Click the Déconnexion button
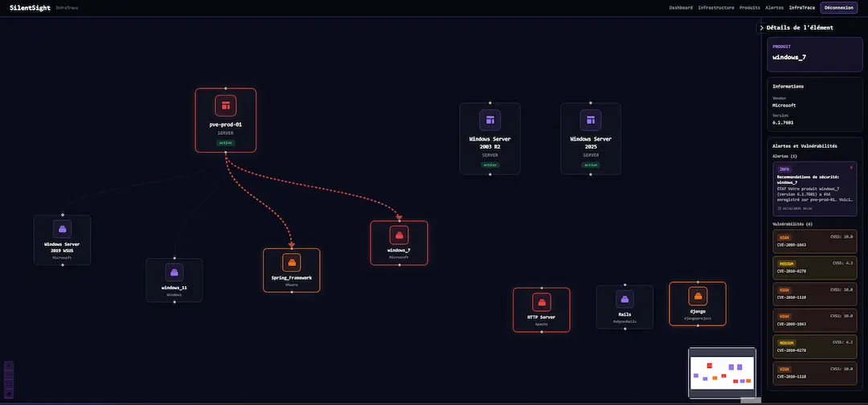This screenshot has height=405, width=868. pos(838,8)
